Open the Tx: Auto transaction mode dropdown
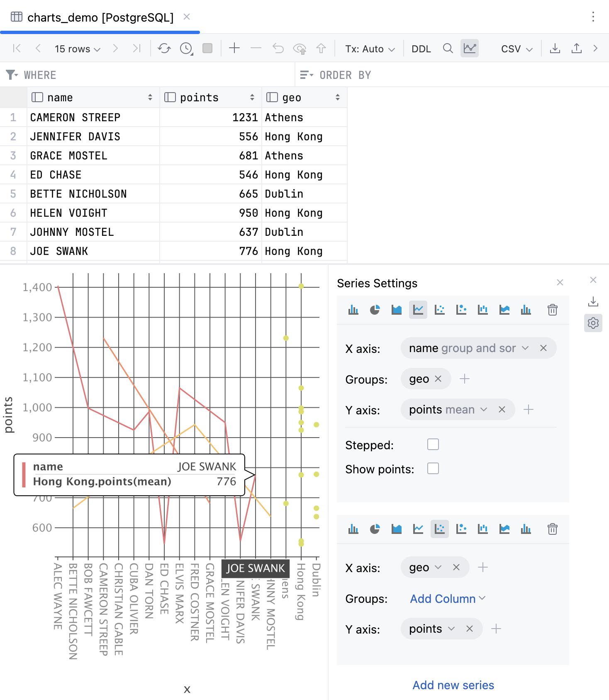 (370, 49)
